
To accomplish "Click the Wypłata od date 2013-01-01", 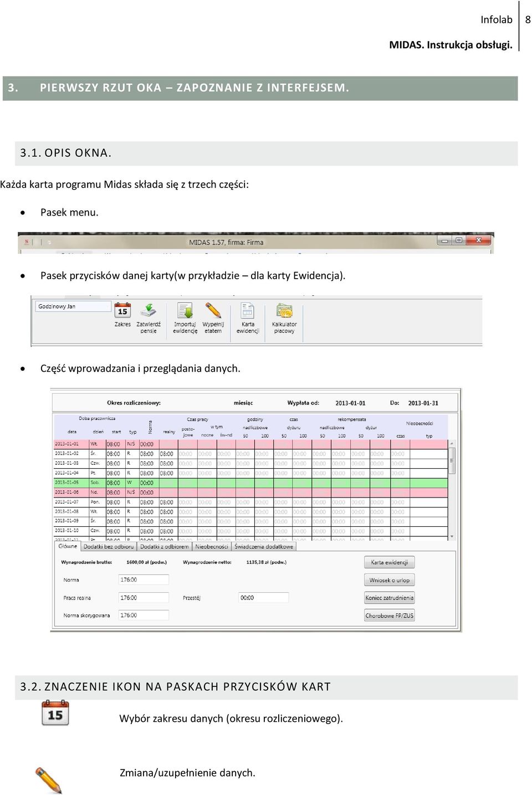I will point(350,403).
